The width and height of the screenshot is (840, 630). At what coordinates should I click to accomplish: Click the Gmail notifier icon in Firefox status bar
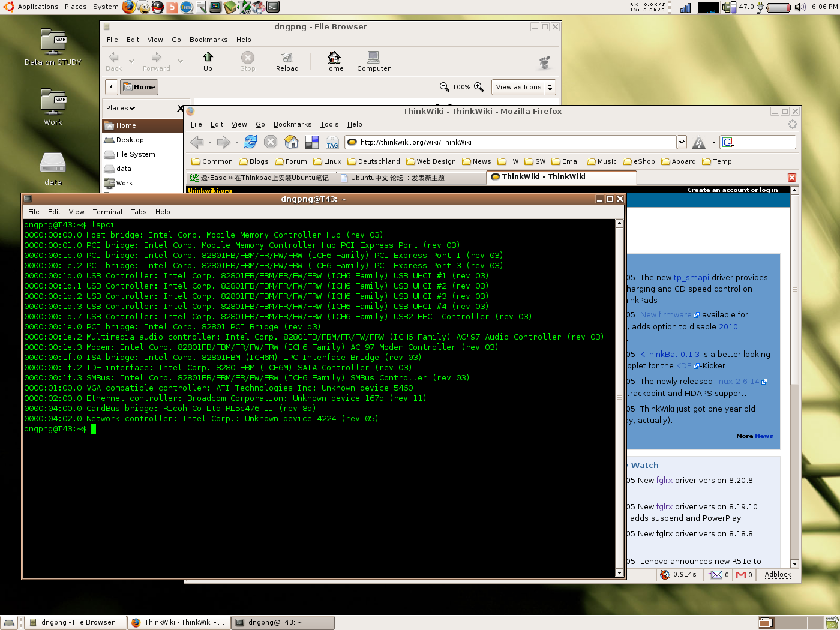point(741,575)
